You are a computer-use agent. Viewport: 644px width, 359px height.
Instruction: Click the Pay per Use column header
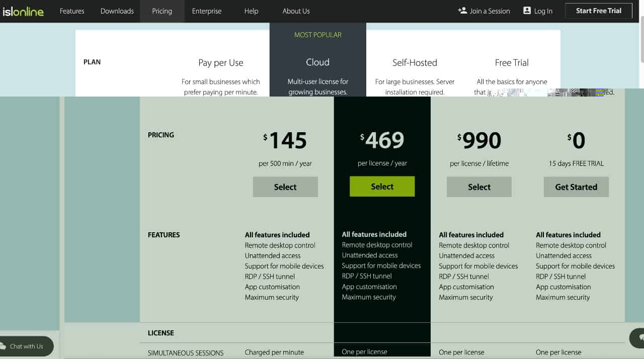click(220, 62)
